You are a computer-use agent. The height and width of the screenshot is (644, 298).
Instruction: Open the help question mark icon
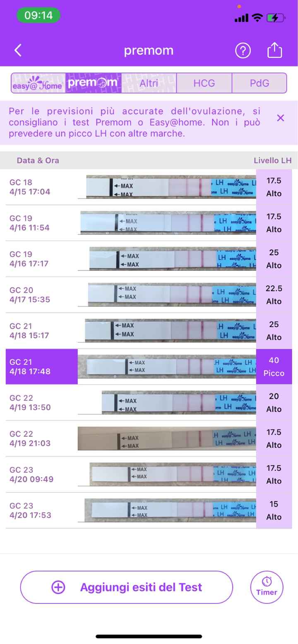click(x=243, y=50)
